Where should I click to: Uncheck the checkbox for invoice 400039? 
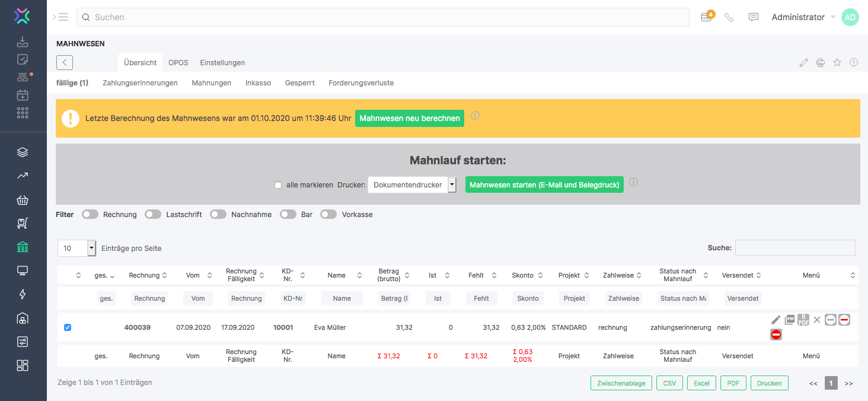68,327
